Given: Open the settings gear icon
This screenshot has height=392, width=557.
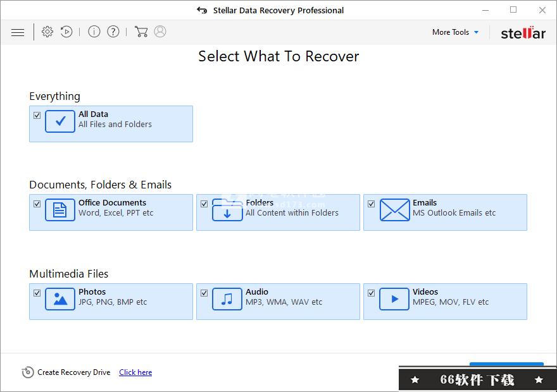Looking at the screenshot, I should pos(47,32).
